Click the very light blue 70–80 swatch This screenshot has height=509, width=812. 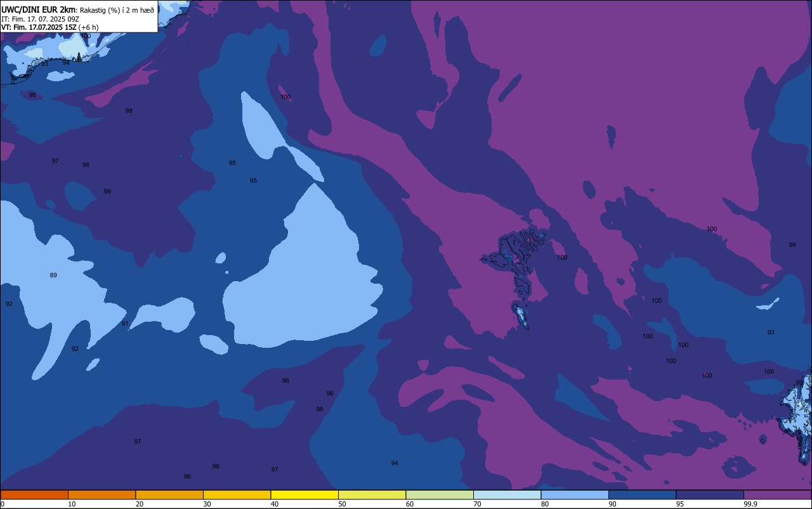pos(507,494)
